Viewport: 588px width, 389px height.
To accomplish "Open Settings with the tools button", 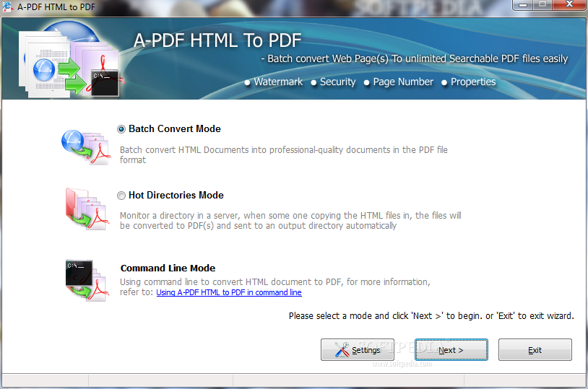I will (358, 349).
